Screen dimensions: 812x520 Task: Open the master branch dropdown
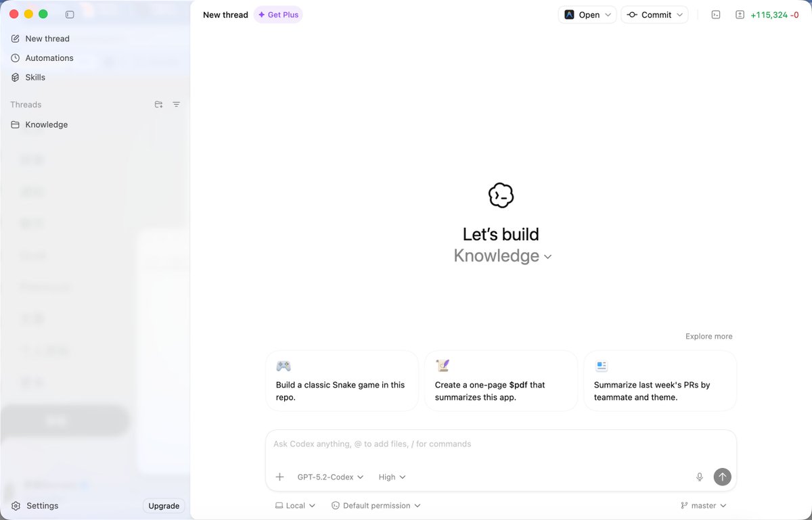tap(704, 505)
